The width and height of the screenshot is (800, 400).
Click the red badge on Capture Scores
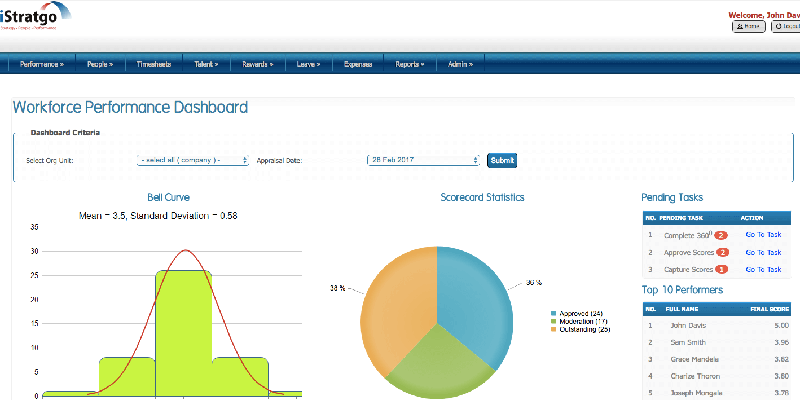[x=721, y=269]
